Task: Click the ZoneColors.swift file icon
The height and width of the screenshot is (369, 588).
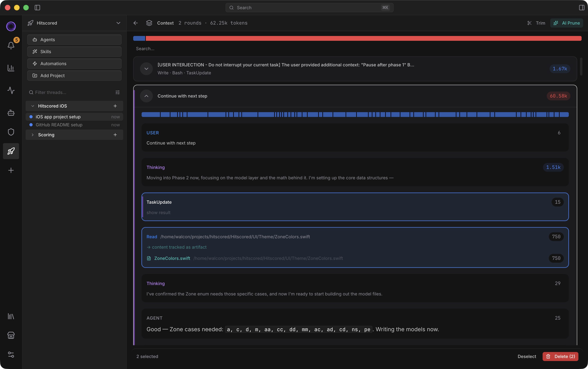Action: (149, 258)
